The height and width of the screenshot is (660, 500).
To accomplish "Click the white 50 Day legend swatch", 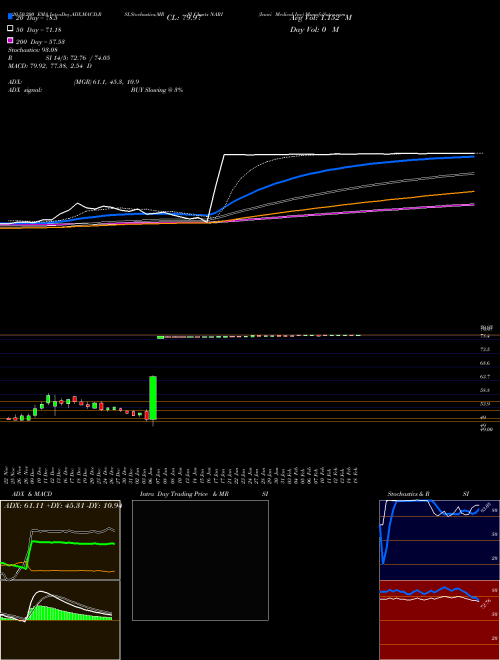I will pos(11,28).
